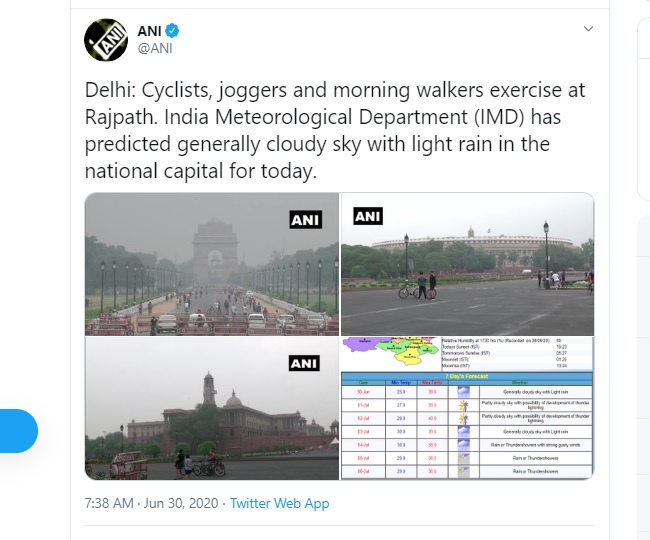Click the thunderstorm icon in 04-Jul forecast row
This screenshot has width=650, height=540.
pos(463,443)
